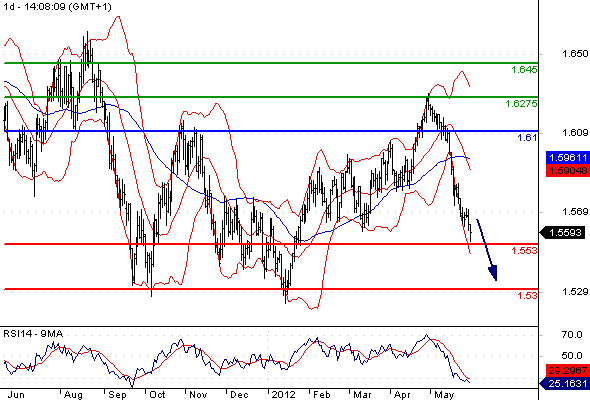Select the blue 1.61 pivot label
The height and width of the screenshot is (400, 590).
pos(527,138)
